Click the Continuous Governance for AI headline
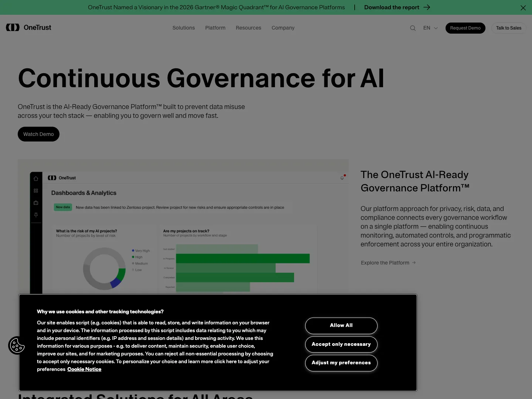 click(x=201, y=78)
